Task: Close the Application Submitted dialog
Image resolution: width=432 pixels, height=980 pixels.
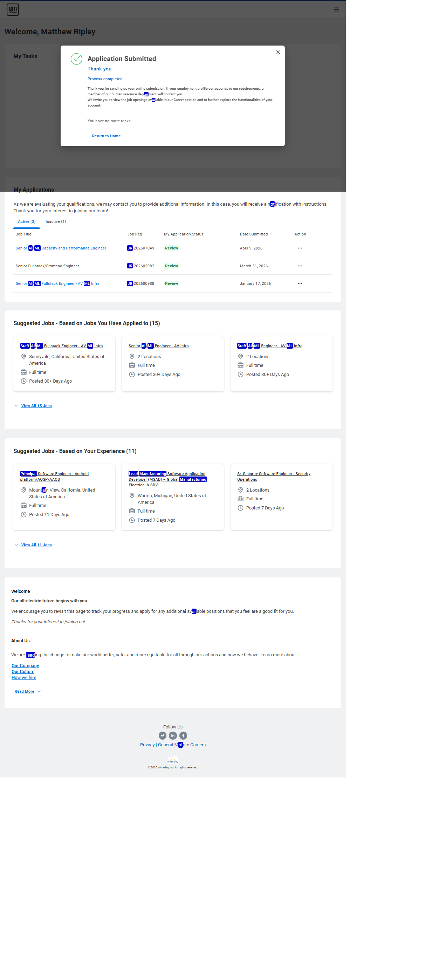Action: click(278, 52)
